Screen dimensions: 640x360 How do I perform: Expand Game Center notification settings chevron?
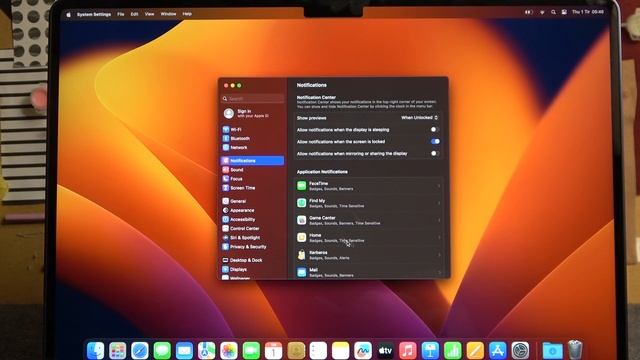tap(439, 220)
